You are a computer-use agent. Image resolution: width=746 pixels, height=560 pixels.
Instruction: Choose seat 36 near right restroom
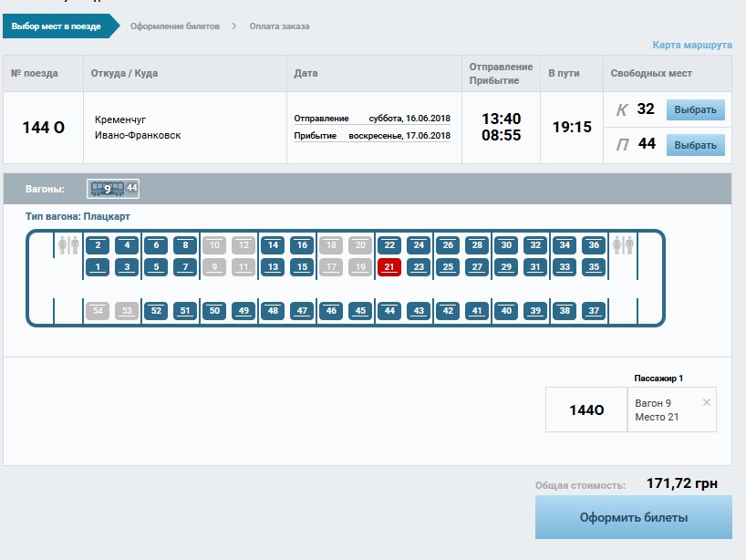pos(594,244)
